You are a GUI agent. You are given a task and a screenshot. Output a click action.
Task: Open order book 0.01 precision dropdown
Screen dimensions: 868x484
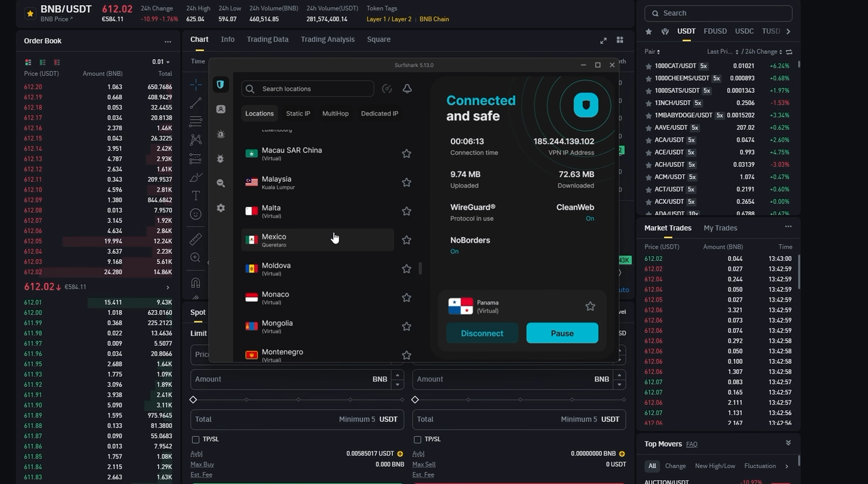coord(161,62)
